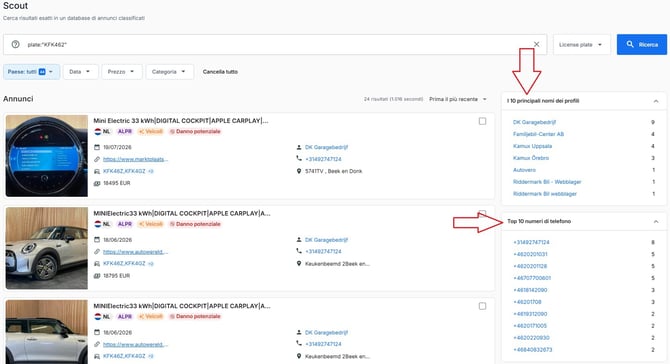Viewport: 670px width, 364px height.
Task: Open the side-view Mini thumbnail
Action: (x=47, y=332)
